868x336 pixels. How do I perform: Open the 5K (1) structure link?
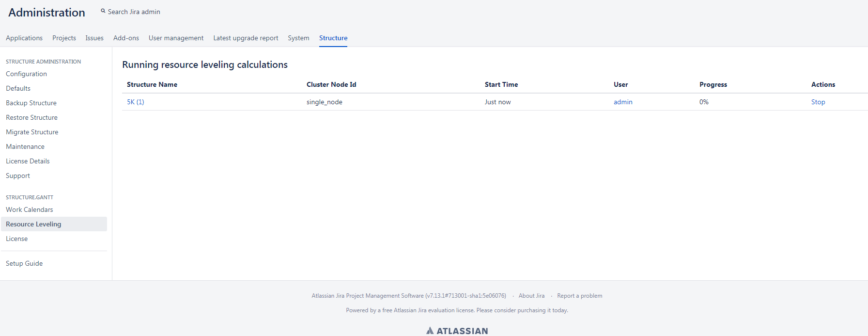pyautogui.click(x=135, y=102)
